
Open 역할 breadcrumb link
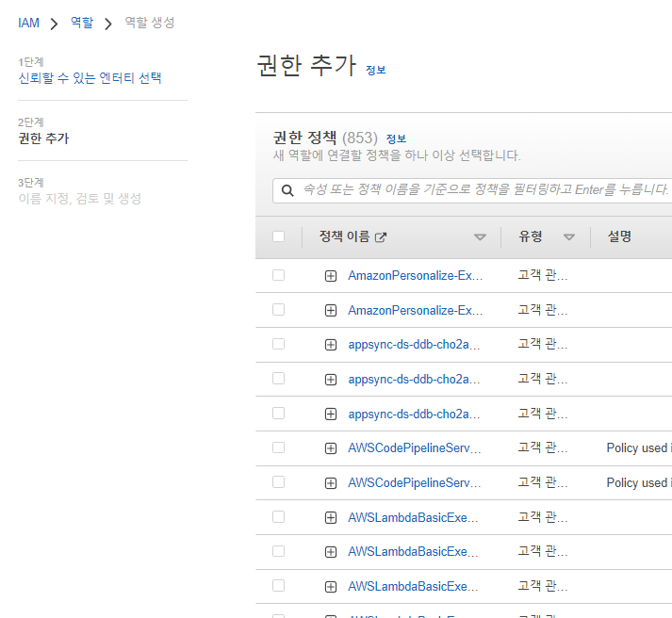pyautogui.click(x=82, y=23)
